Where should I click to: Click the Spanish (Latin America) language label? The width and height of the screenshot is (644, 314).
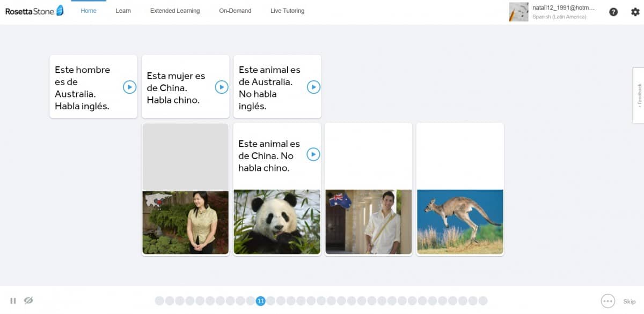point(559,17)
